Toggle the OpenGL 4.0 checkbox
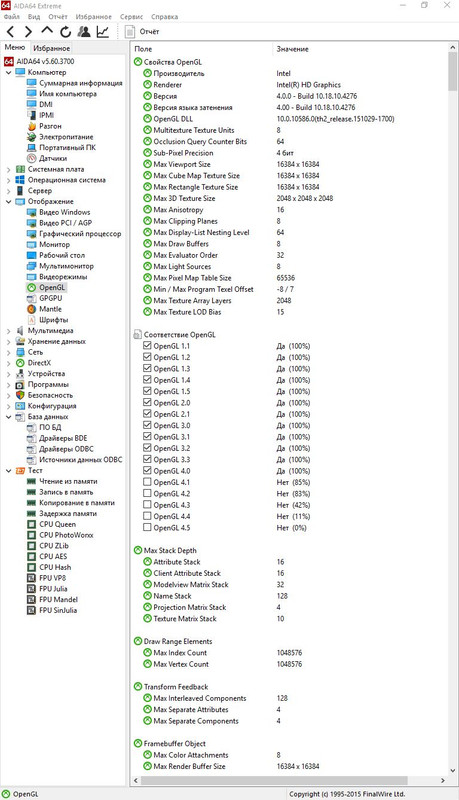Viewport: 459px width, 800px height. [x=147, y=470]
